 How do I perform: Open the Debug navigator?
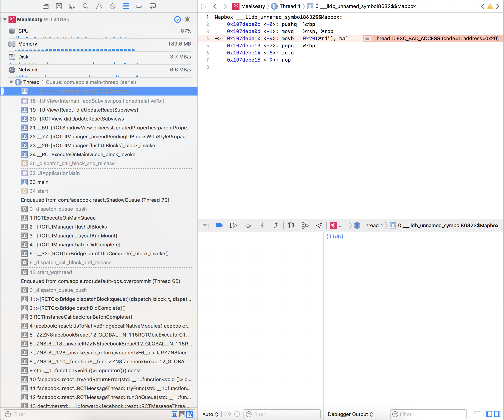coord(126,6)
